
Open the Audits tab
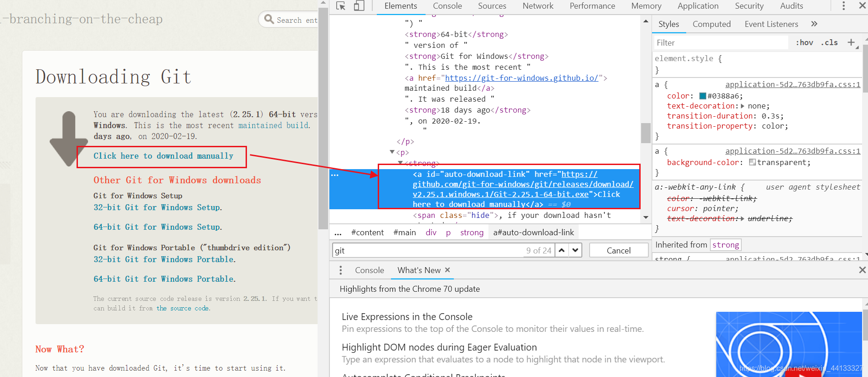[791, 6]
